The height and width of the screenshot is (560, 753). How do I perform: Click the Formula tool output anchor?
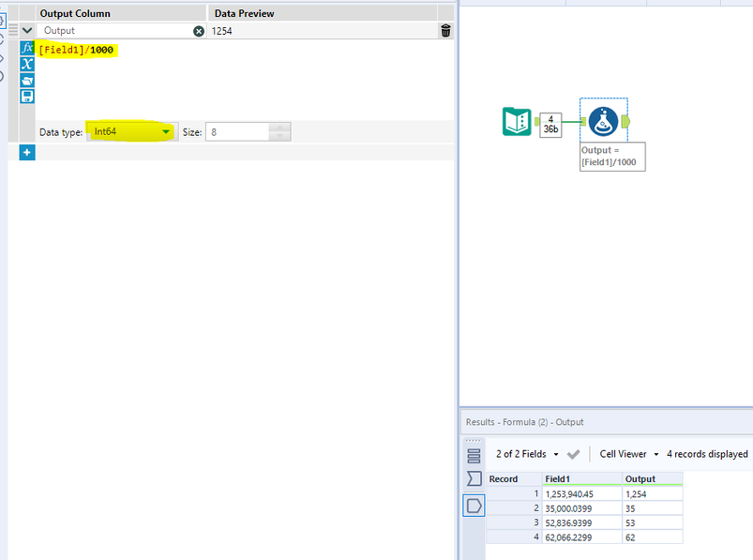pos(625,122)
